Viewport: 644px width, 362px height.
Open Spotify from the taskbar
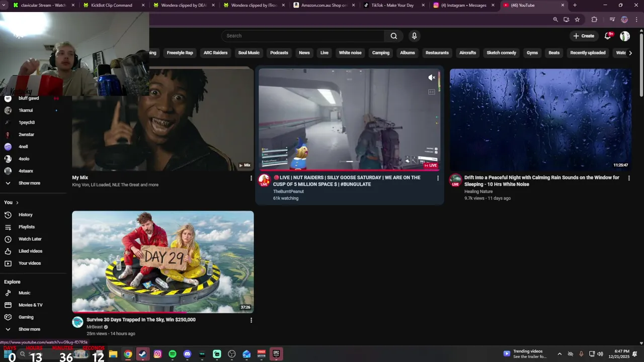point(173,354)
